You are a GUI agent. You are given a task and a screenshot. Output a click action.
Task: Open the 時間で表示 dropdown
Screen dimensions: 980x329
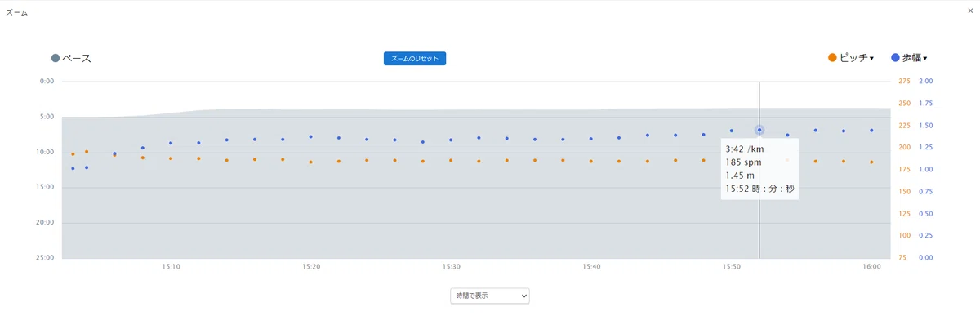pos(490,296)
